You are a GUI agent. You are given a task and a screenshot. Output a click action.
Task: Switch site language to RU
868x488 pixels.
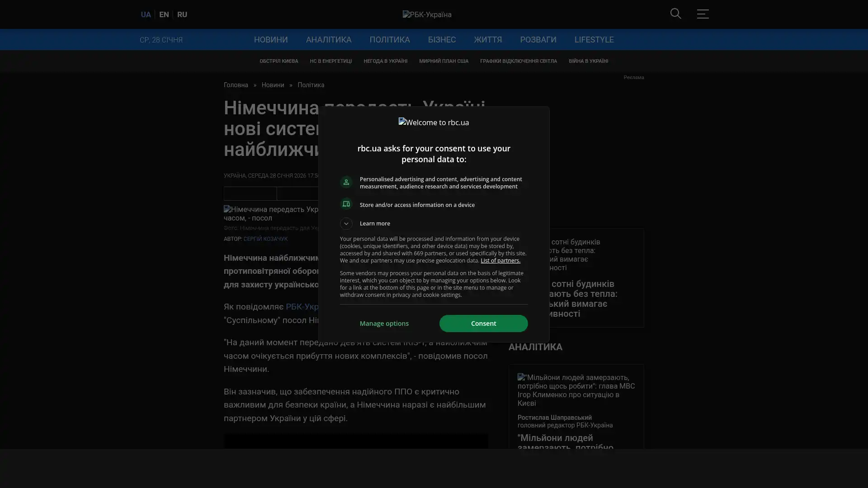(182, 14)
